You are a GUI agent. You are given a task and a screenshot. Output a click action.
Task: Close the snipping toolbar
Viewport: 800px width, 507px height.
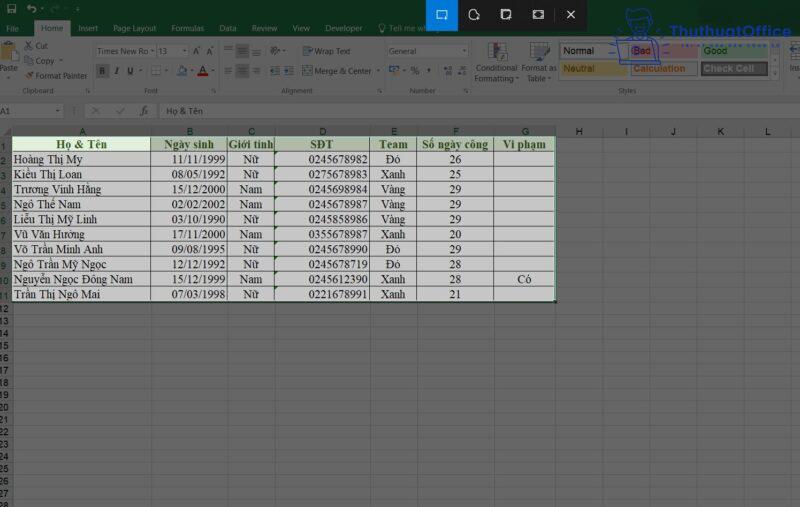coord(570,15)
